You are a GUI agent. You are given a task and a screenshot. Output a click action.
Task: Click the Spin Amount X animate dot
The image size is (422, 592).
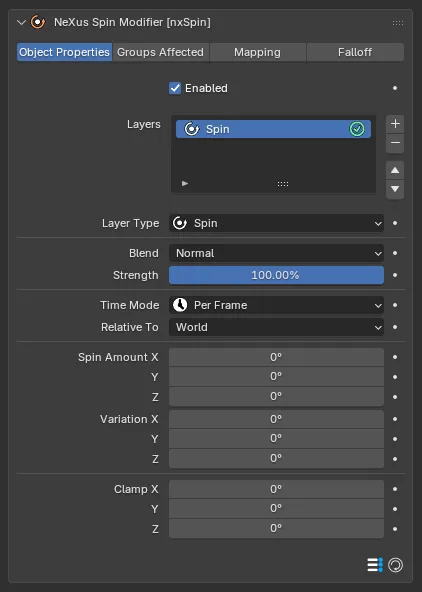pyautogui.click(x=395, y=357)
